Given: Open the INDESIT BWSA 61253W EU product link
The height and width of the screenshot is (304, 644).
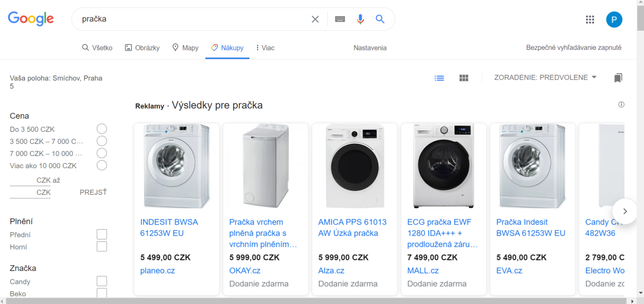Looking at the screenshot, I should pos(169,227).
